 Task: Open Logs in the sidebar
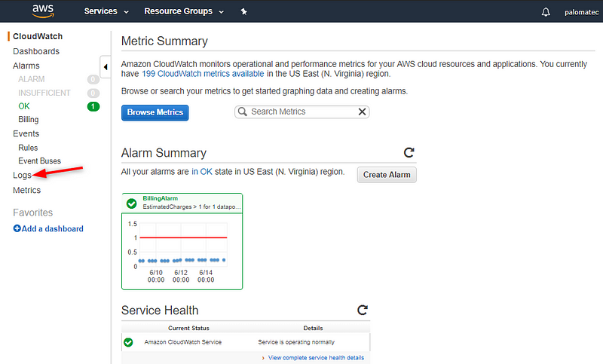pos(22,176)
